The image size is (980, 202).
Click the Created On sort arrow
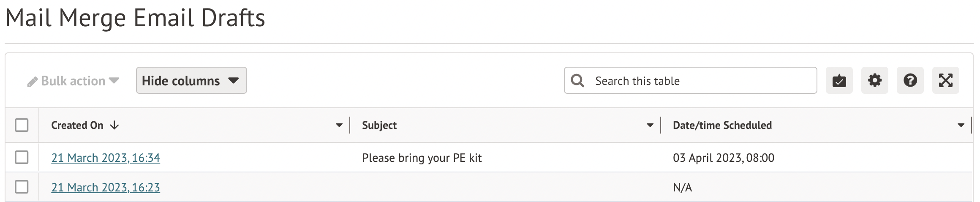(114, 126)
